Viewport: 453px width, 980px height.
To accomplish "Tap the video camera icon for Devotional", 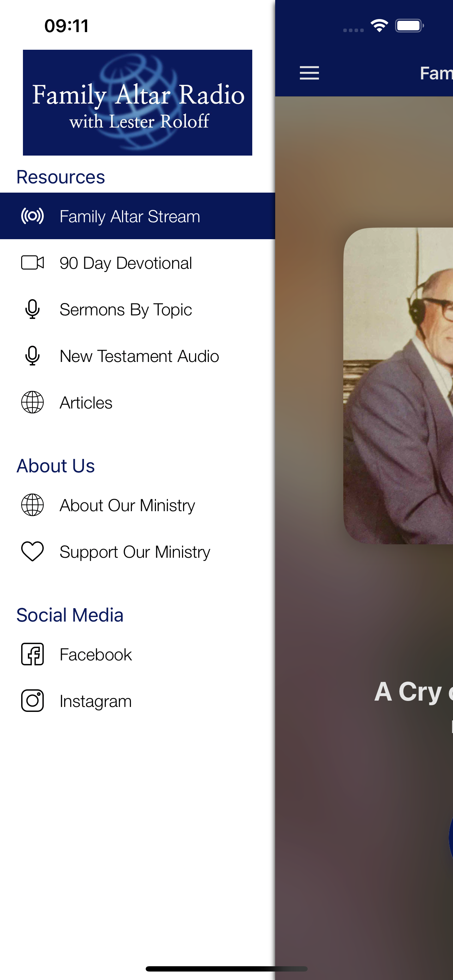I will [x=32, y=262].
